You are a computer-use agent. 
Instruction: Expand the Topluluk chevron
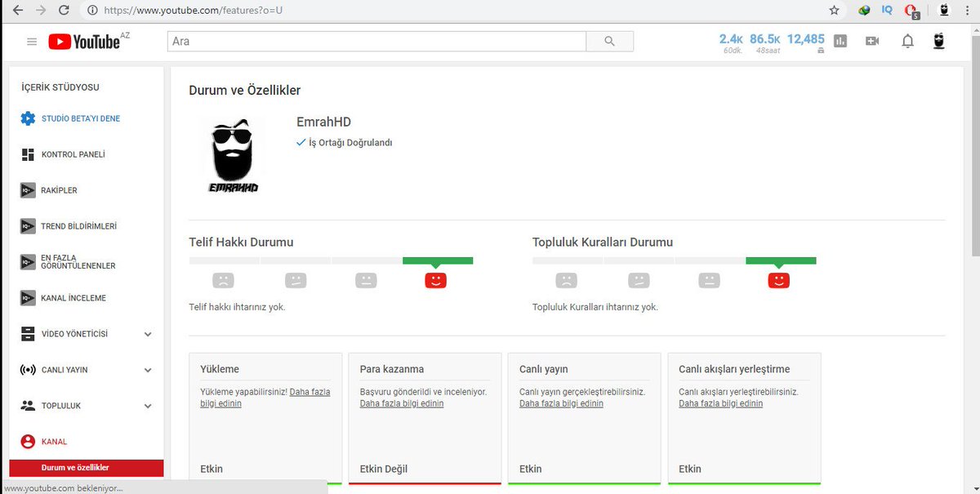[148, 406]
